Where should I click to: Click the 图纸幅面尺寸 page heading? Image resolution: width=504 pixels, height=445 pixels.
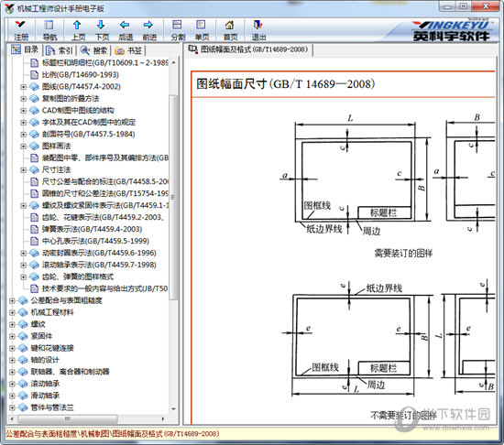[285, 84]
